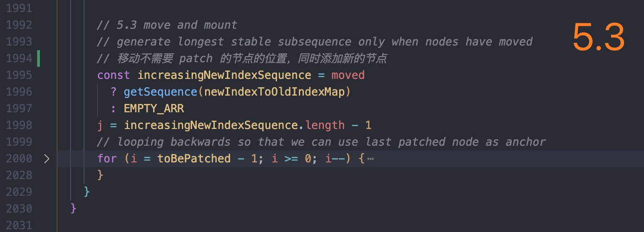Select line number 1995 in the gutter

click(x=19, y=75)
